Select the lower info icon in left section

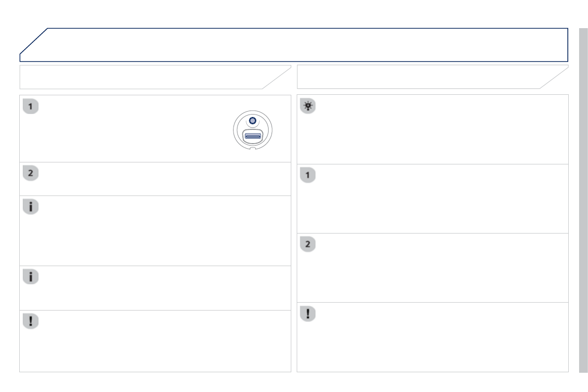[x=31, y=277]
